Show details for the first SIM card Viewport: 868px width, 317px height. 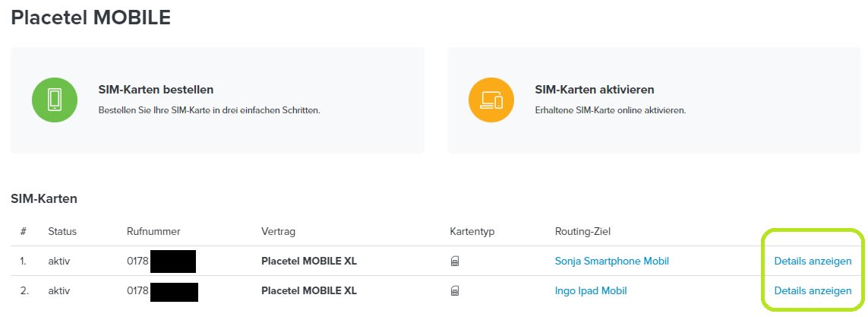point(813,262)
